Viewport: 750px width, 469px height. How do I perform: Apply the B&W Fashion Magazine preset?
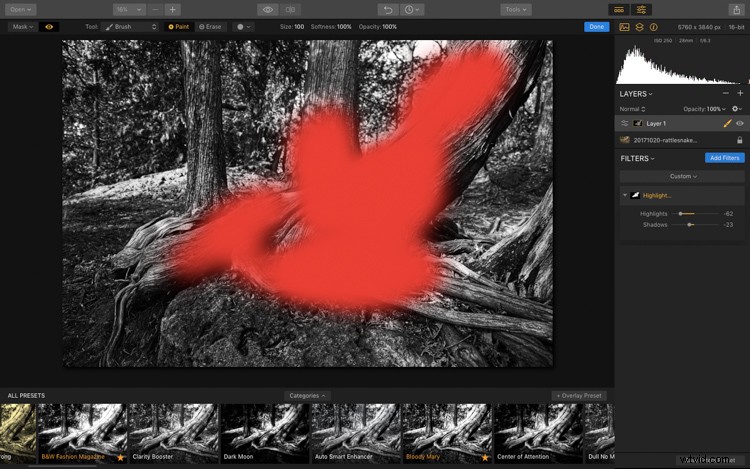(x=82, y=434)
